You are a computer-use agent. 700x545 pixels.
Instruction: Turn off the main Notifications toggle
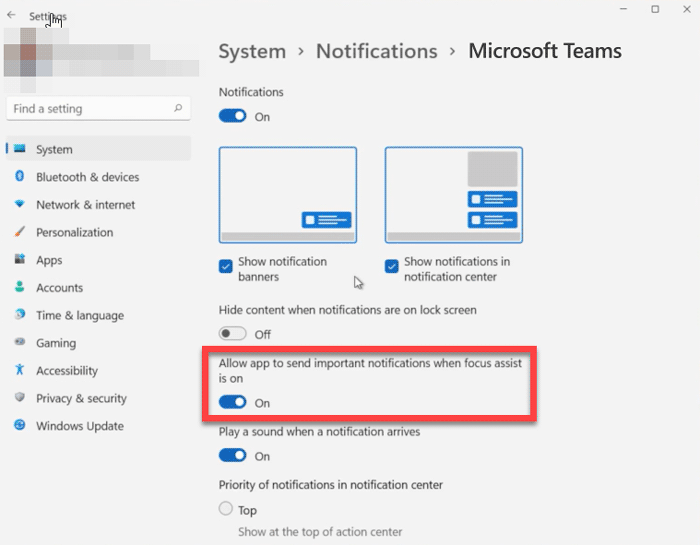pos(232,116)
